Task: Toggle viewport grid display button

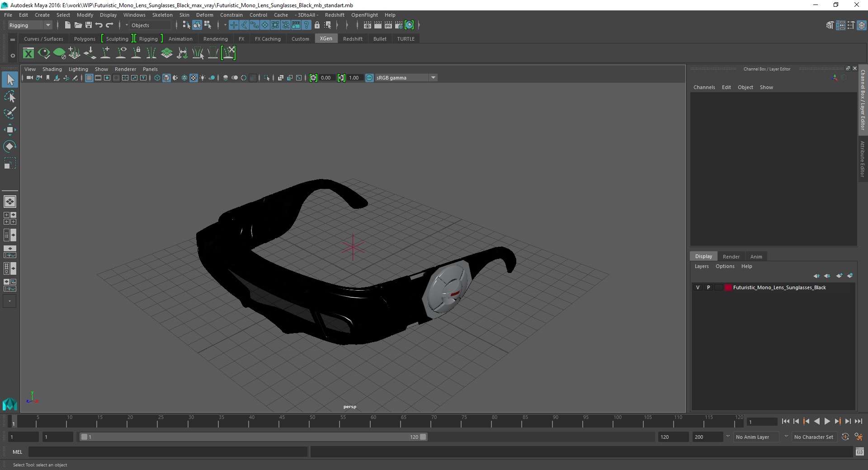Action: (x=89, y=78)
